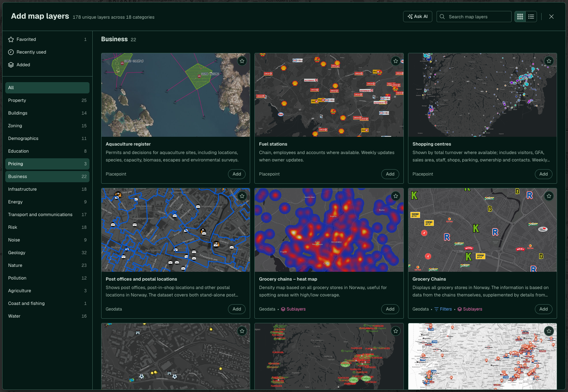Select Transport and communications category
The width and height of the screenshot is (568, 392).
[x=47, y=215]
